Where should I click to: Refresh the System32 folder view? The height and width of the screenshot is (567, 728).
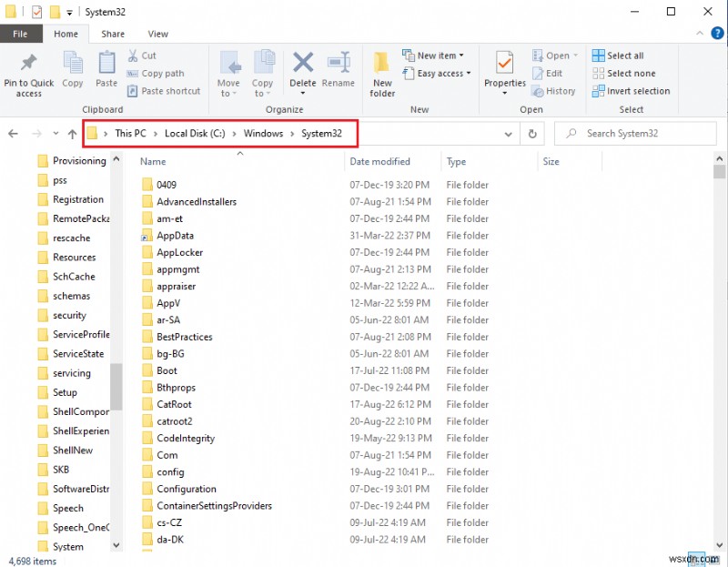click(x=532, y=134)
